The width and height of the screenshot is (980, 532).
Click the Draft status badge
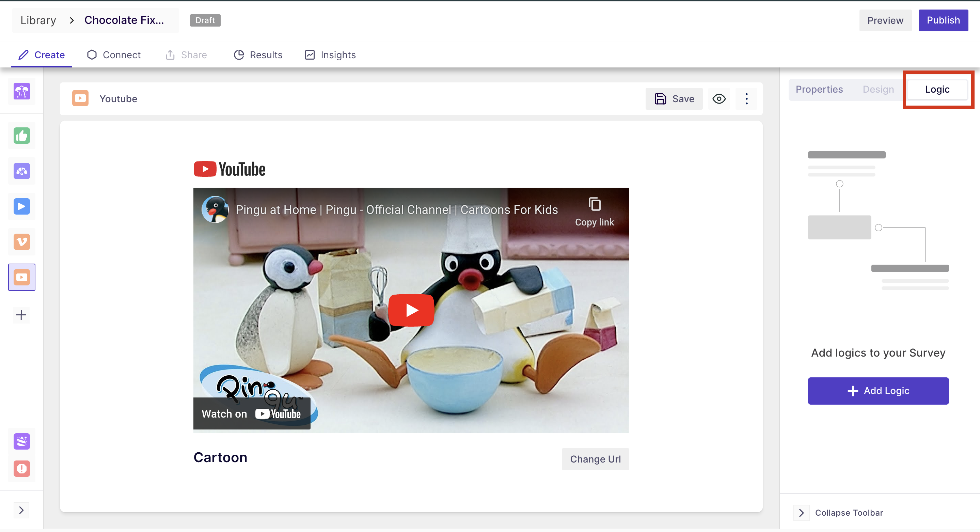pyautogui.click(x=205, y=20)
